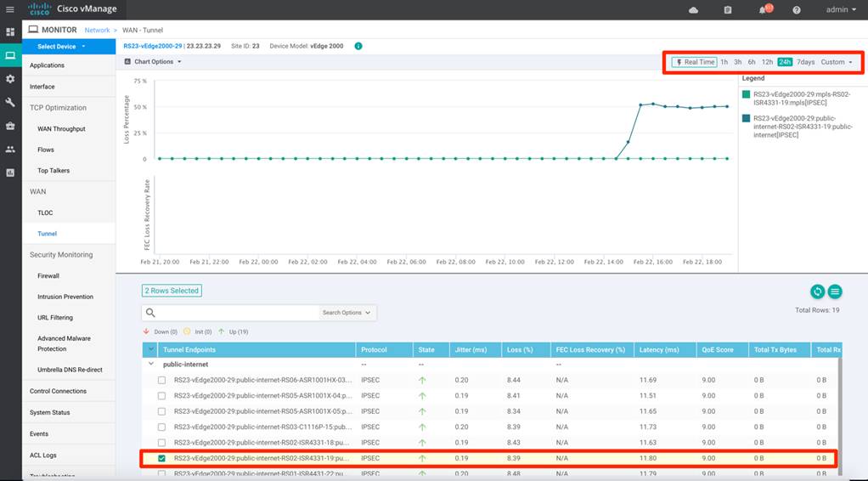Open the table columns menu icon
The width and height of the screenshot is (868, 481).
pyautogui.click(x=835, y=291)
